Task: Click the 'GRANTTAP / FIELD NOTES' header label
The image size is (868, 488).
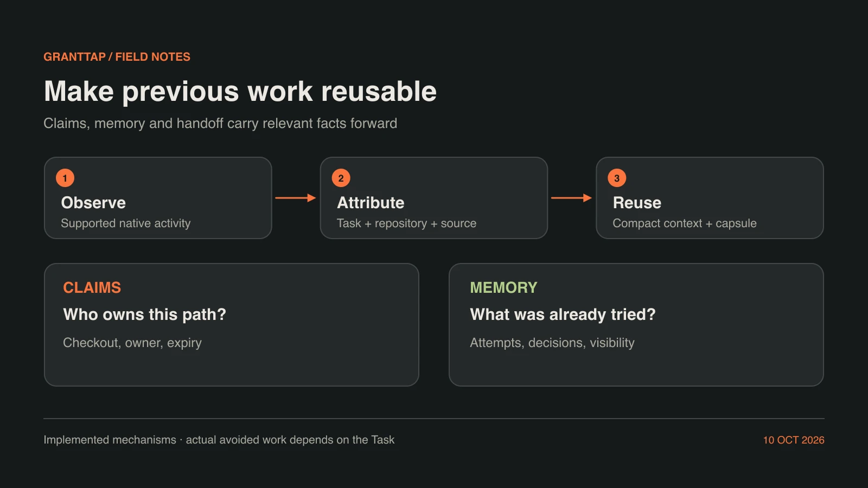Action: [117, 57]
